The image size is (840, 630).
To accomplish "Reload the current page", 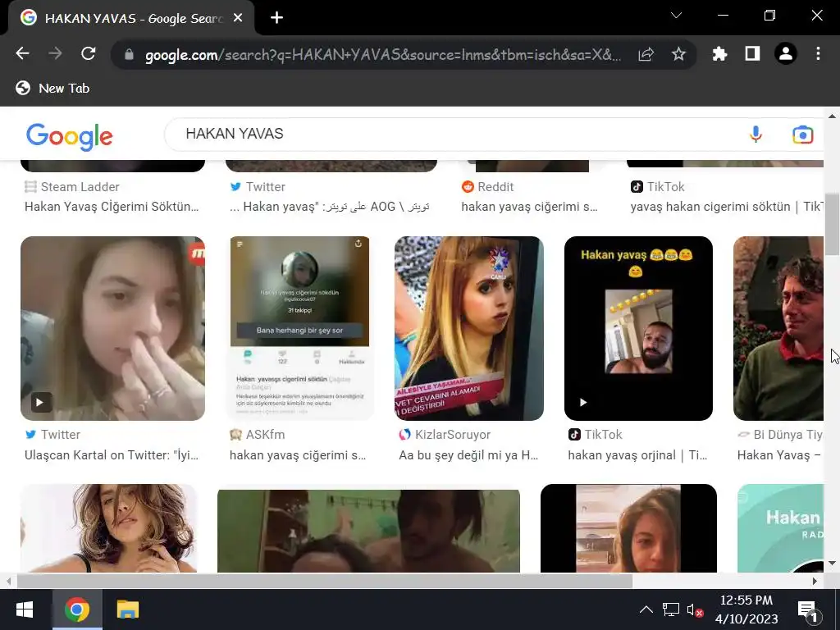I will tap(89, 53).
